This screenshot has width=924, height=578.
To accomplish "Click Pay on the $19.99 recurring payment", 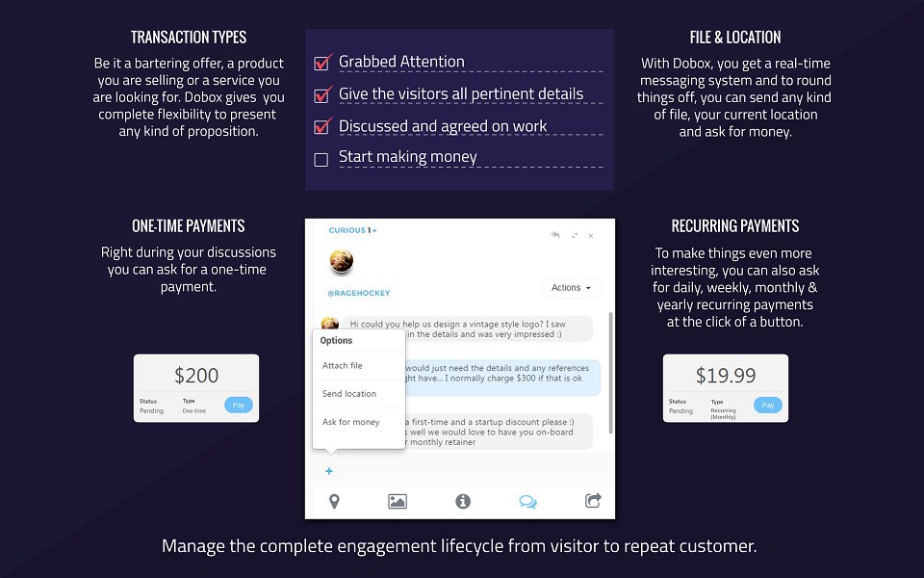I will point(768,406).
